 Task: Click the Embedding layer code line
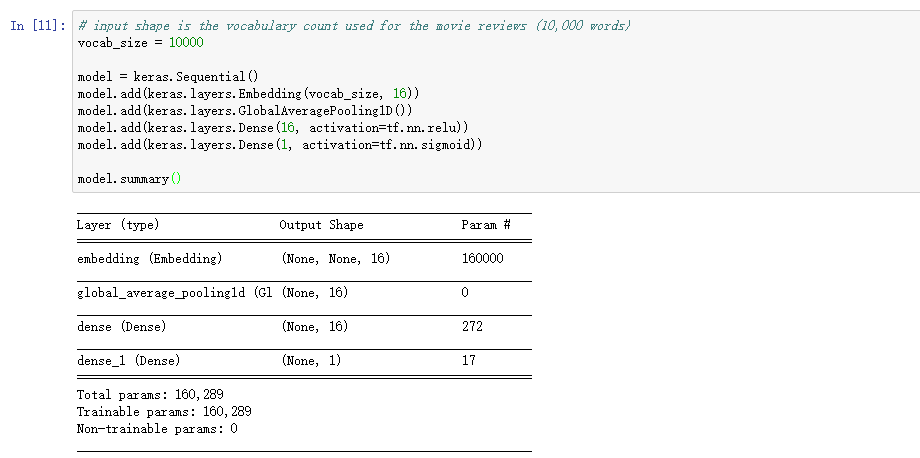click(x=249, y=94)
